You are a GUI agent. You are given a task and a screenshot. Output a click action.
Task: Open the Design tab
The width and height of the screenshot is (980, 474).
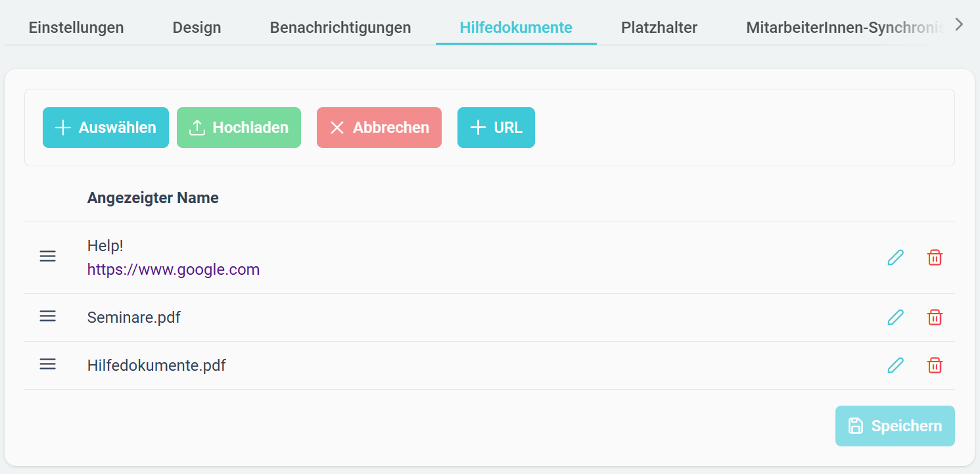197,28
